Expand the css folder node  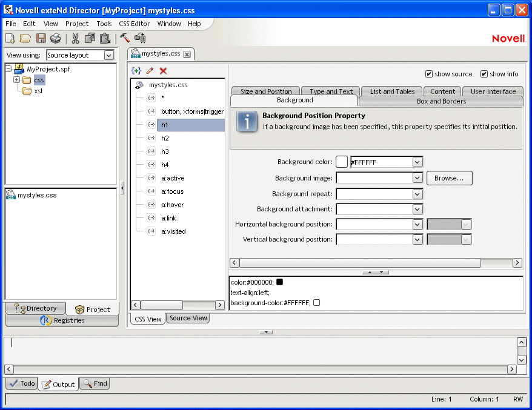[16, 80]
